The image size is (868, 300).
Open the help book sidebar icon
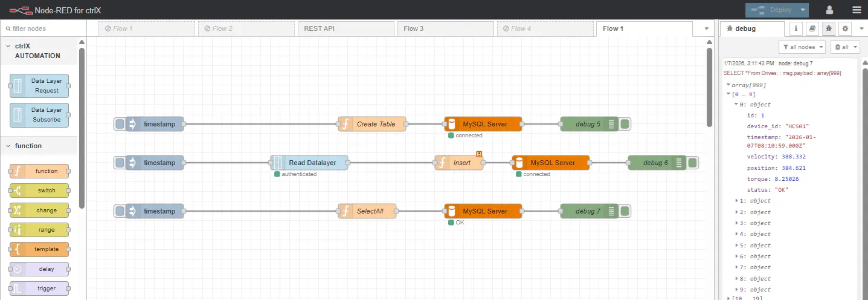812,28
